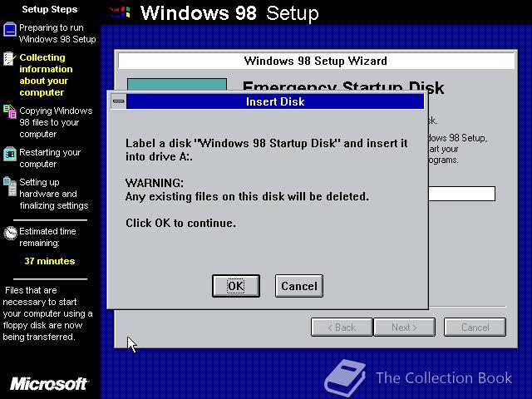Viewport: 532px width, 399px height.
Task: Click the Back button in Setup Wizard
Action: tap(342, 327)
